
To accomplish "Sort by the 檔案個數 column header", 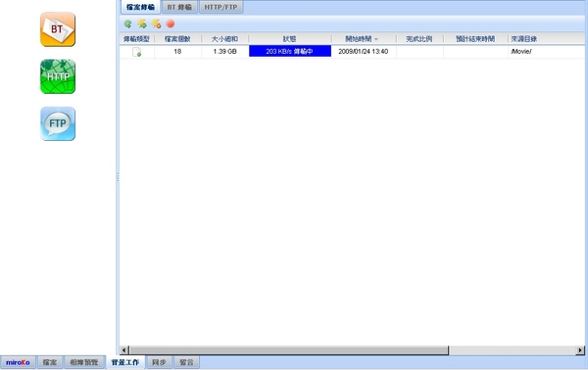I will coord(177,39).
